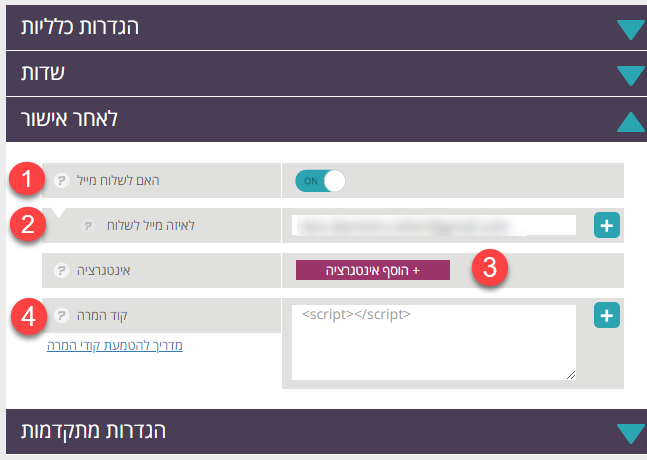Collapse the לאחר אישור section arrow
The width and height of the screenshot is (647, 460).
click(631, 122)
